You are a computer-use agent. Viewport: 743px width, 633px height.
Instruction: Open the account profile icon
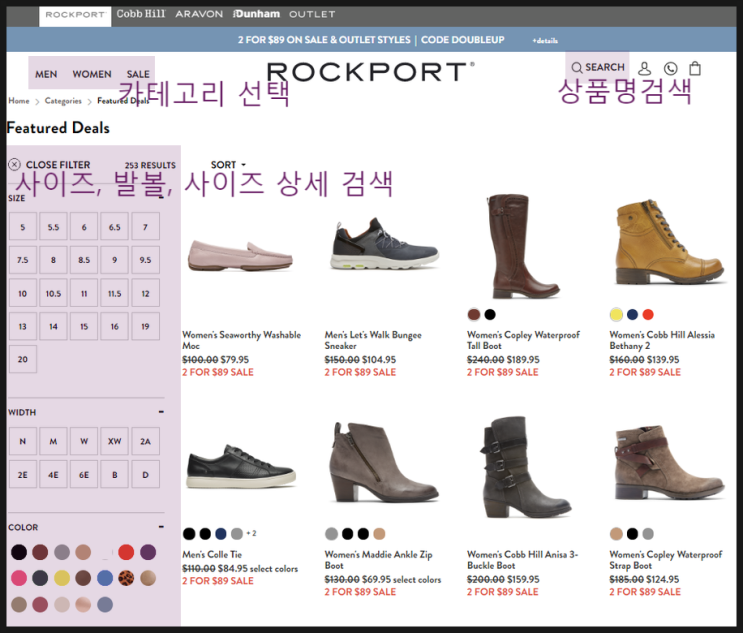coord(644,68)
